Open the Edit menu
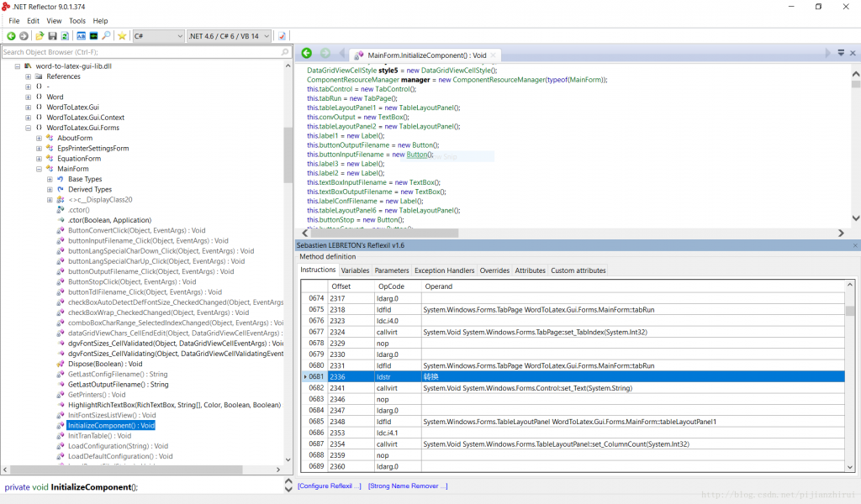Viewport: 861px width, 504px height. click(33, 21)
